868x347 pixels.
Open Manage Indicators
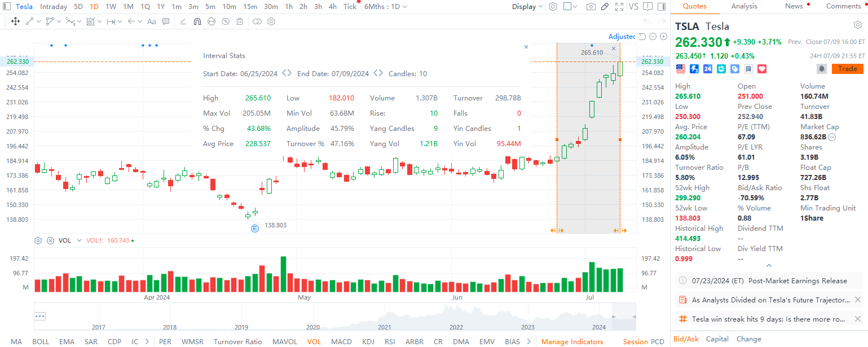tap(572, 341)
